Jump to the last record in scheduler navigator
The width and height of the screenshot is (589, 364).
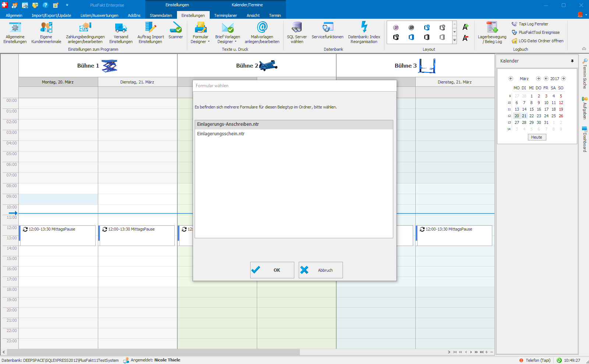pos(482,352)
